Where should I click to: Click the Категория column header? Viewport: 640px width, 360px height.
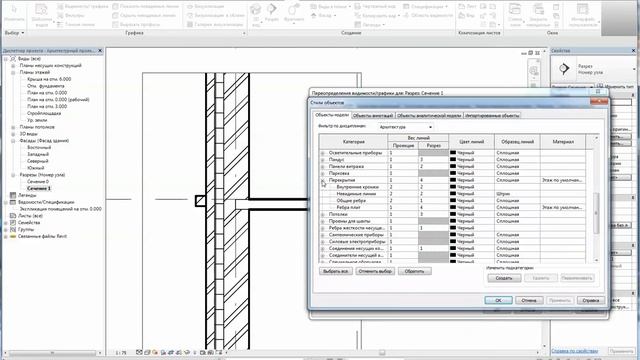point(353,142)
